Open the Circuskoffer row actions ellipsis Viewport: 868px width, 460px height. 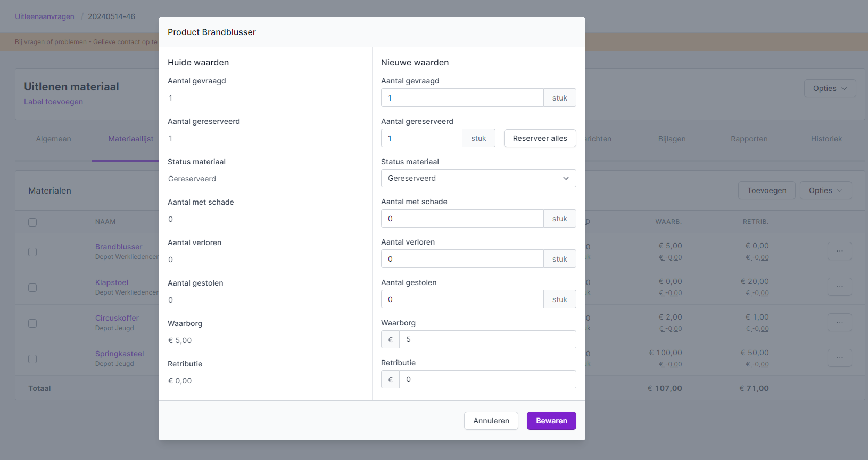[x=839, y=322]
